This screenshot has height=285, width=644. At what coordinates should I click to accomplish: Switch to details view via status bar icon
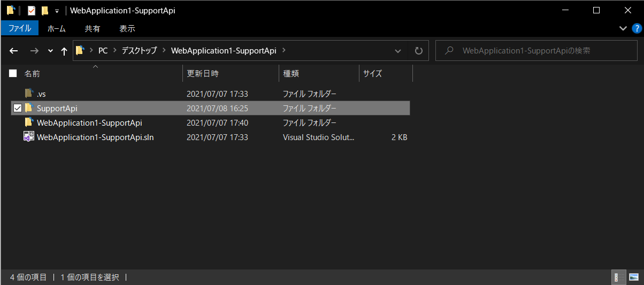click(619, 277)
